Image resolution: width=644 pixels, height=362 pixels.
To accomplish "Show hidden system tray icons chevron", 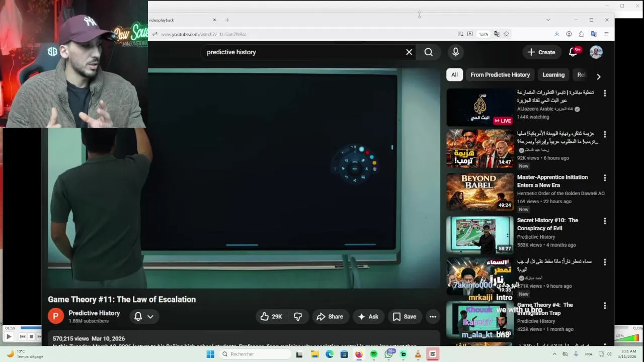I will (554, 354).
